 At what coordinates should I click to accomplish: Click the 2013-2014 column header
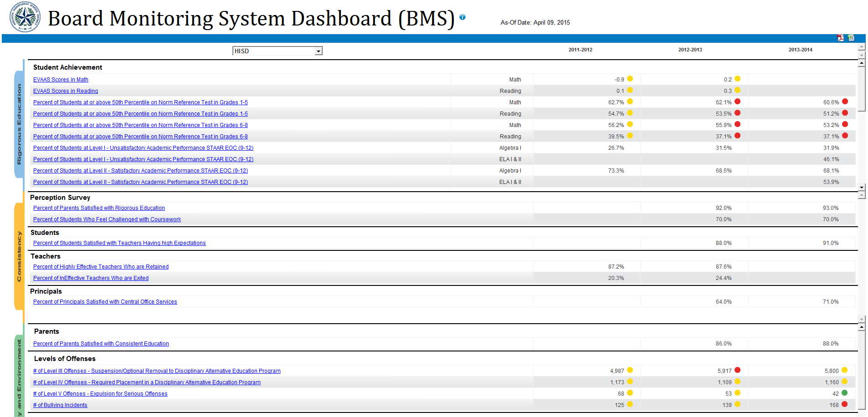[x=801, y=50]
